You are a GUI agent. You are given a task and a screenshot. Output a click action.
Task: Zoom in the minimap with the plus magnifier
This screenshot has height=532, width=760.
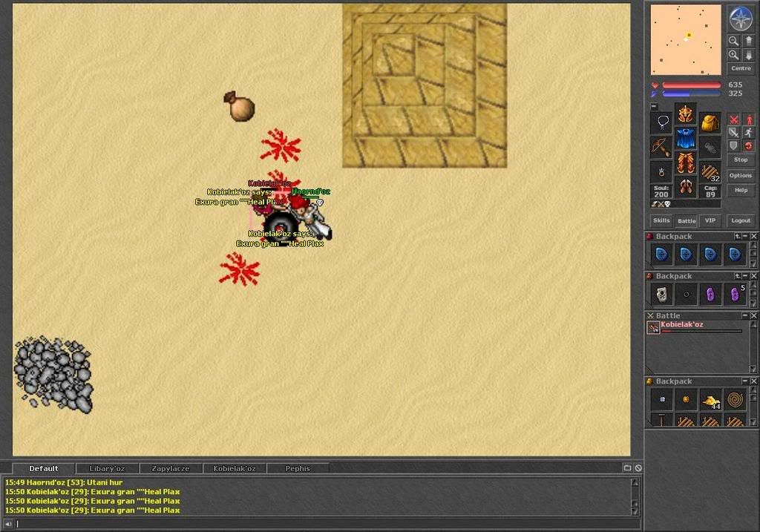[x=734, y=55]
